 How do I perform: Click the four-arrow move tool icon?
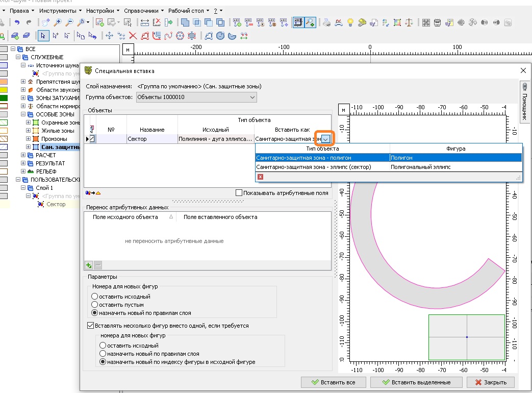[x=109, y=36]
